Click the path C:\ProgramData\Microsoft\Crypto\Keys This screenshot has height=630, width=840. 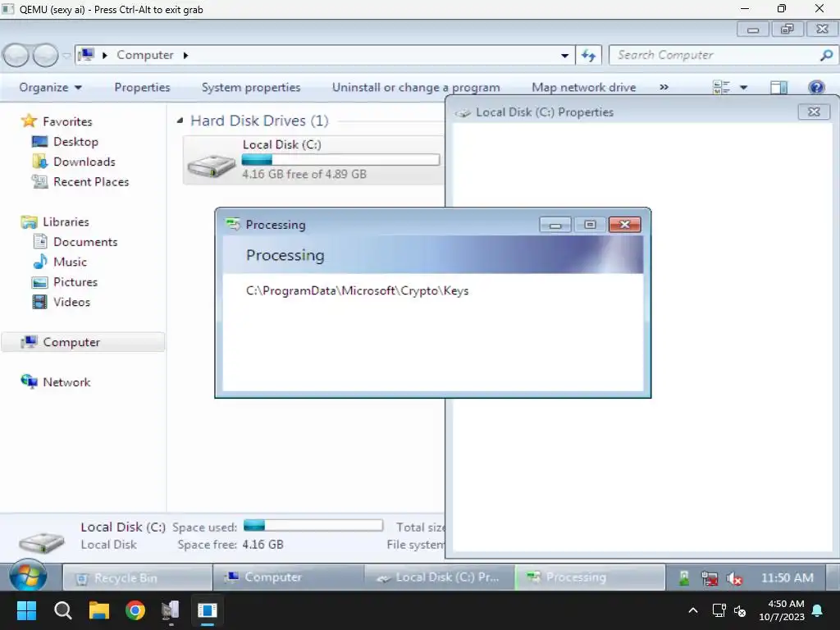[x=358, y=291]
